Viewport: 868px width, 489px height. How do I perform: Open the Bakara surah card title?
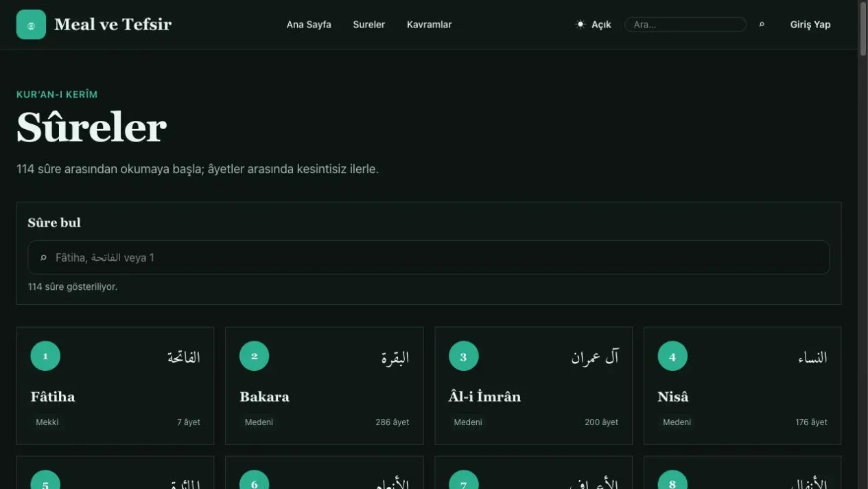264,396
